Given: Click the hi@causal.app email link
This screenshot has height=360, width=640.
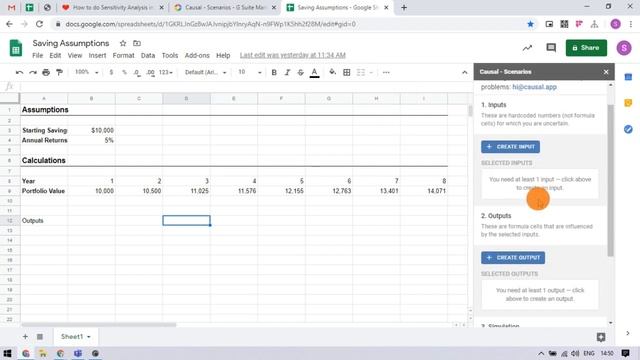Looking at the screenshot, I should point(534,87).
